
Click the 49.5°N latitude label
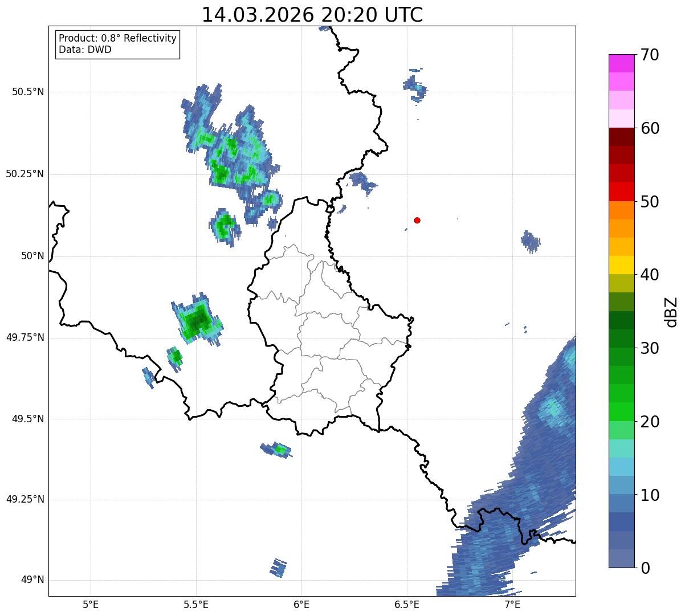click(x=27, y=419)
